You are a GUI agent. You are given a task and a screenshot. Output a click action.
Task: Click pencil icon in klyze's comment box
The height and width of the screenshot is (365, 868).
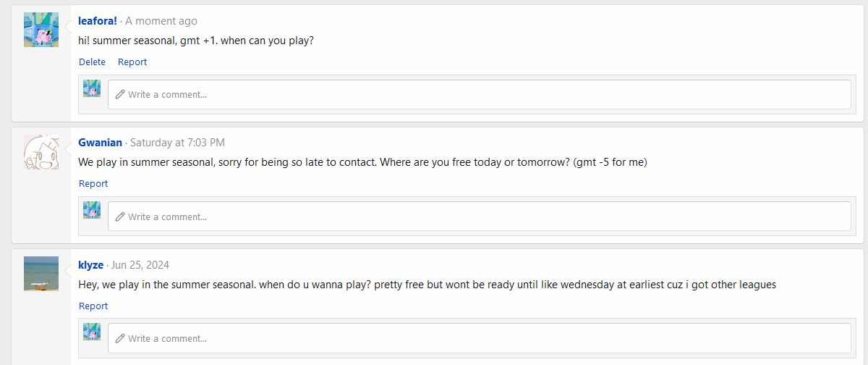(x=120, y=338)
